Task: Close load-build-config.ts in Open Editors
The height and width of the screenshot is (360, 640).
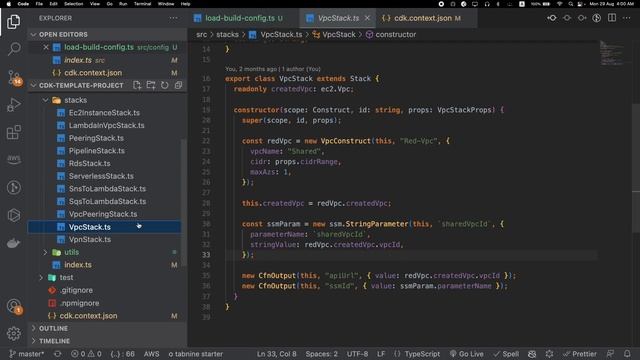Action: click(x=46, y=47)
